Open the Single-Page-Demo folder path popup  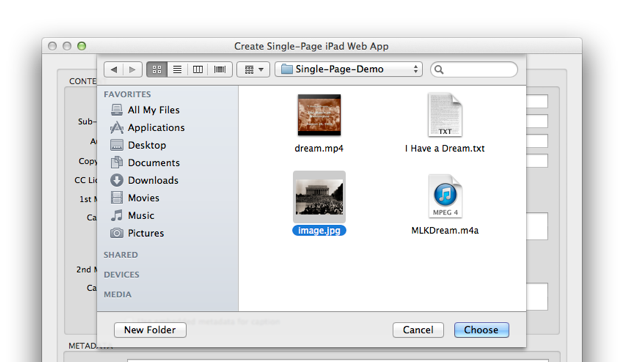[349, 69]
